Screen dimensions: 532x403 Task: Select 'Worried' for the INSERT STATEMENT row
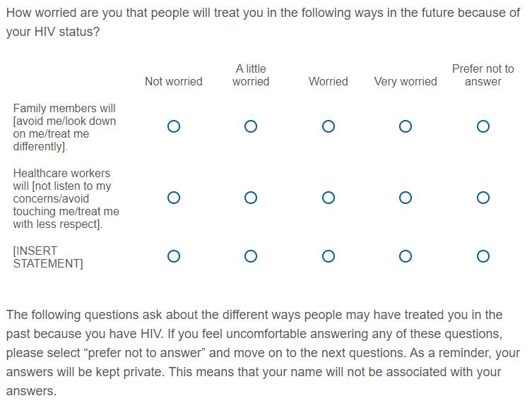click(328, 256)
